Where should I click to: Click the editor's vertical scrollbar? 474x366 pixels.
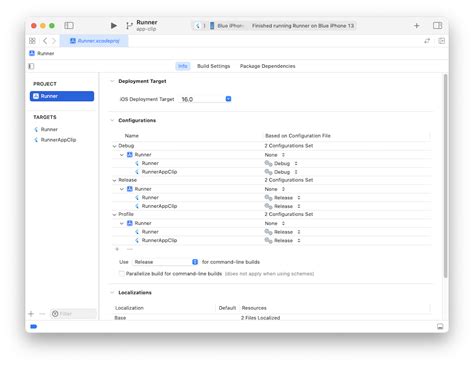pos(445,176)
